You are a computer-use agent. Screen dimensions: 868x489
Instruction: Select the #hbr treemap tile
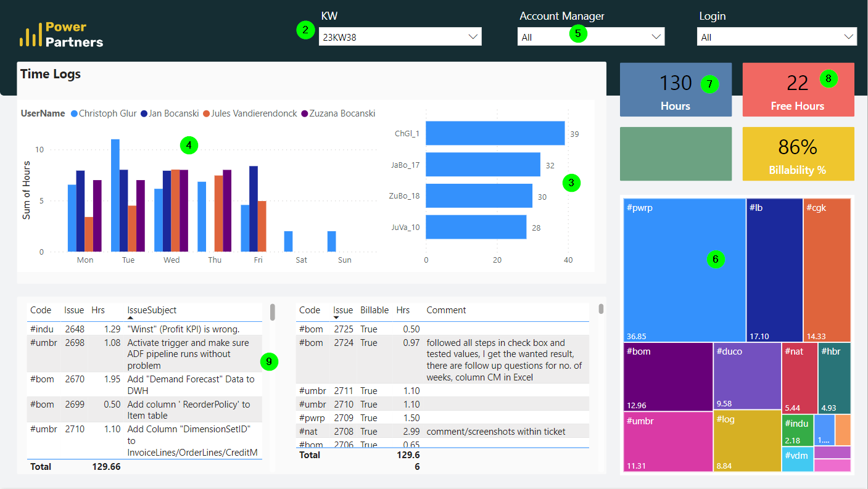coord(834,378)
